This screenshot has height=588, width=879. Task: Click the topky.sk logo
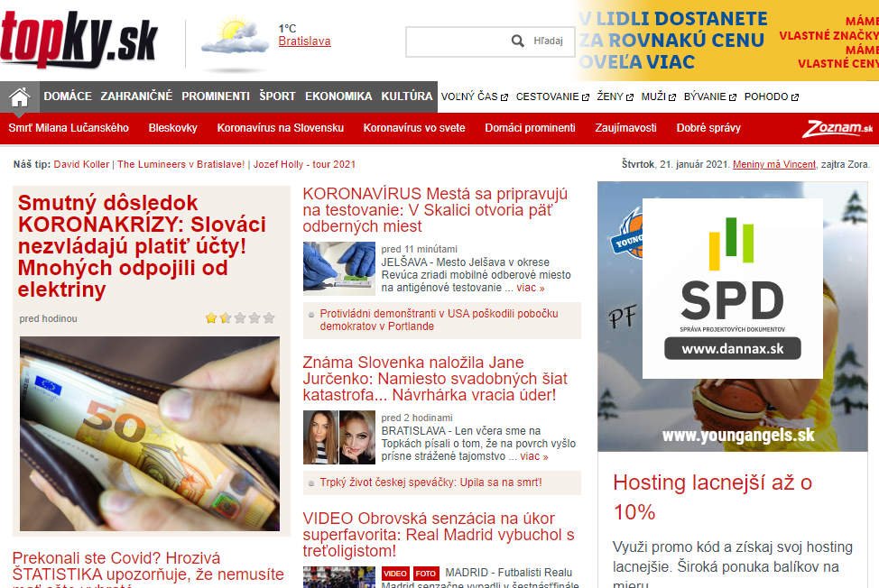click(x=79, y=39)
